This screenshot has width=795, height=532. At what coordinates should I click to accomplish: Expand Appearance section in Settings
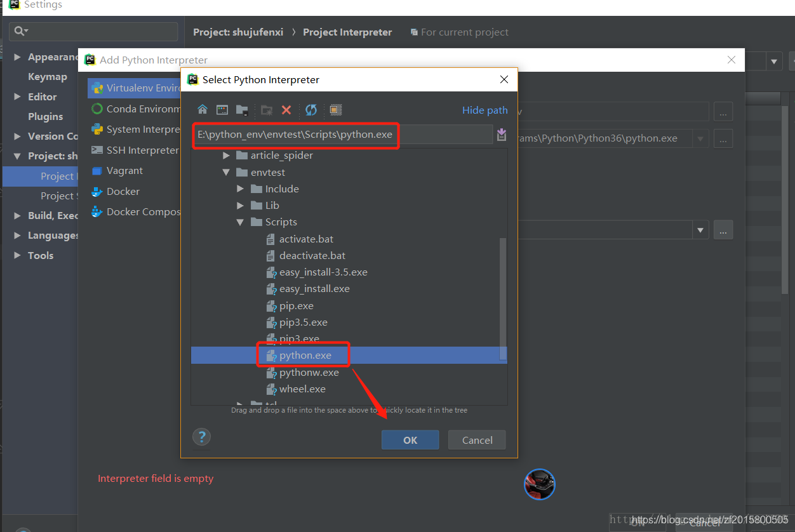tap(17, 57)
